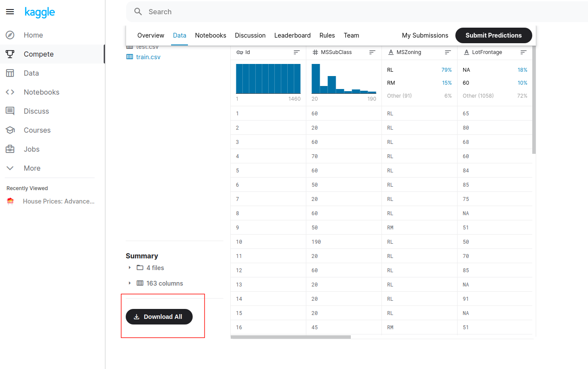588x369 pixels.
Task: Click the train.csv file grid icon
Action: click(x=130, y=57)
